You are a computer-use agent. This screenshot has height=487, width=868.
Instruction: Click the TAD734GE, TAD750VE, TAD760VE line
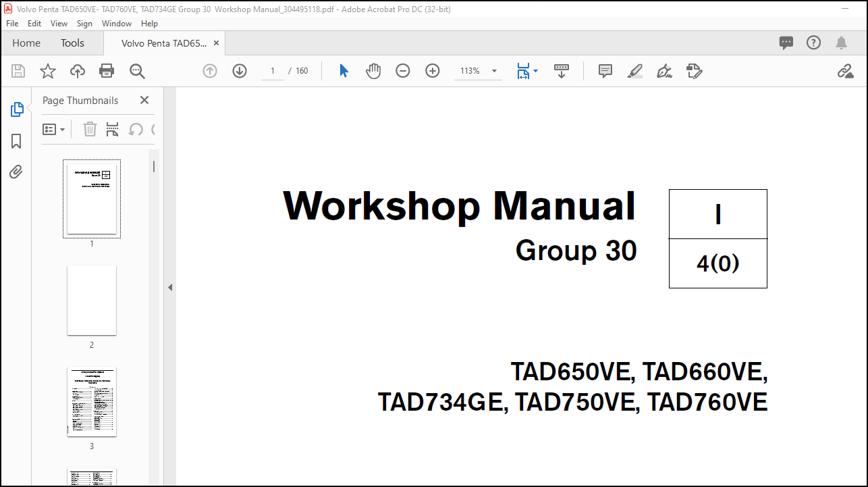coord(572,402)
